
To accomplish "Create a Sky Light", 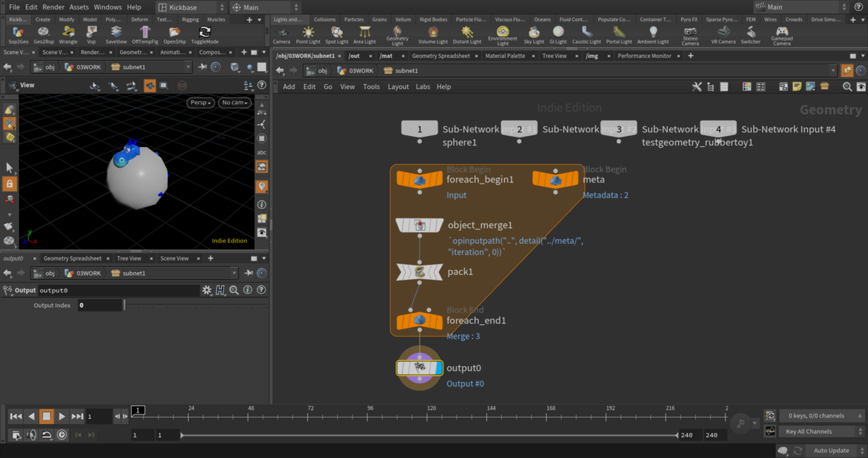I will 534,35.
